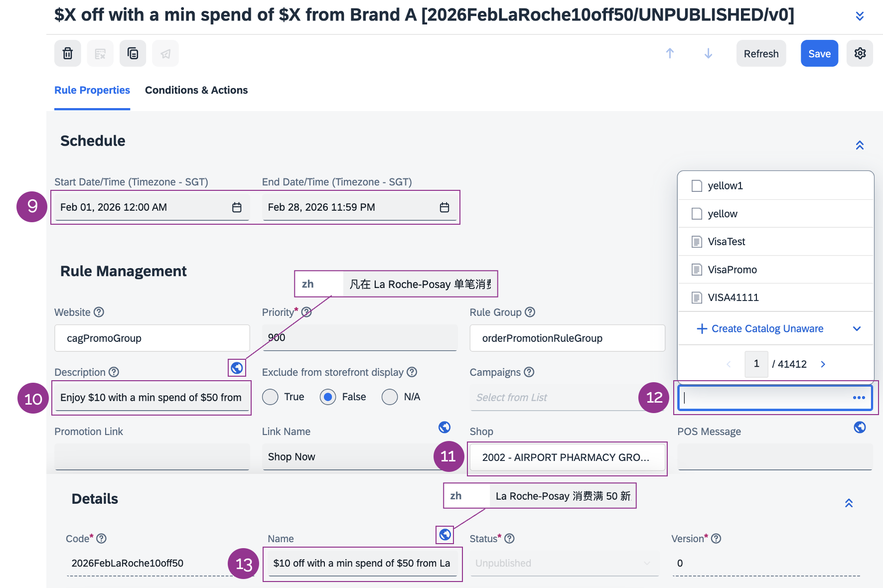Collapse the Details section chevron

point(849,503)
